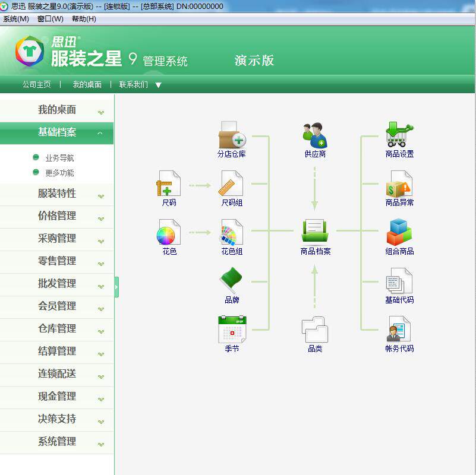Open the 花色 color wheel icon
The height and width of the screenshot is (475, 476).
click(x=169, y=232)
